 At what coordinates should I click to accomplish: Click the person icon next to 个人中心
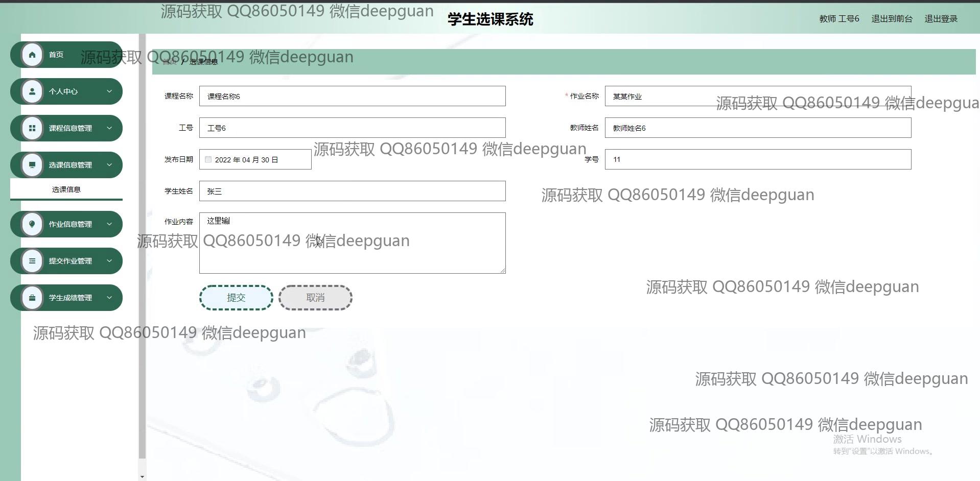32,91
